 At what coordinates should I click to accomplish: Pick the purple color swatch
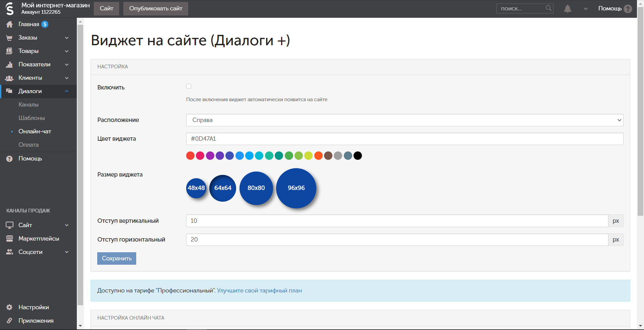coord(210,155)
